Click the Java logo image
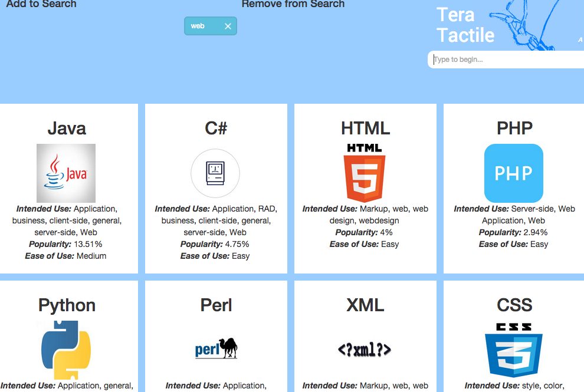584x392 pixels. (66, 173)
